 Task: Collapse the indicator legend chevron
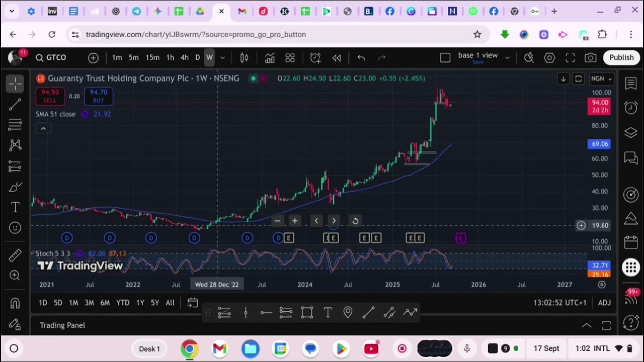43,129
